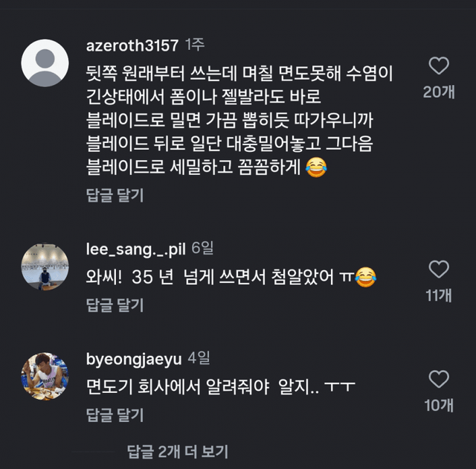
Task: Click the 1주 timestamp beside azeroth3157
Action: coord(194,45)
